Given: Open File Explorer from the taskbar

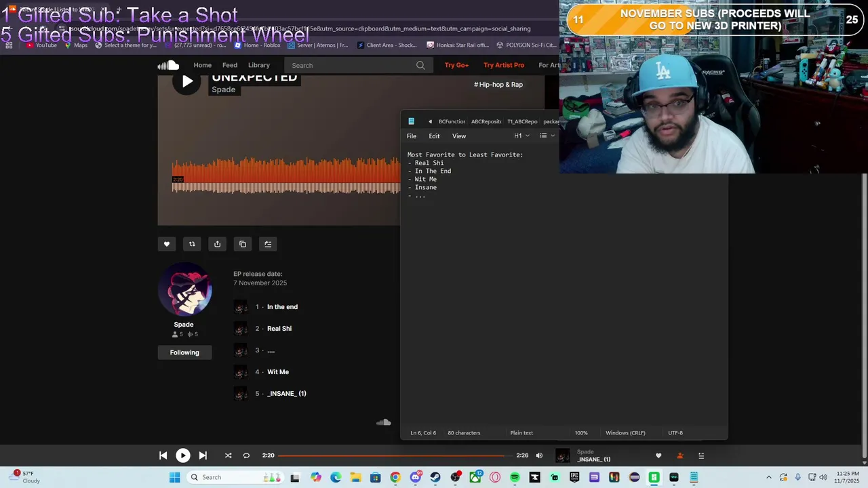Looking at the screenshot, I should (355, 477).
